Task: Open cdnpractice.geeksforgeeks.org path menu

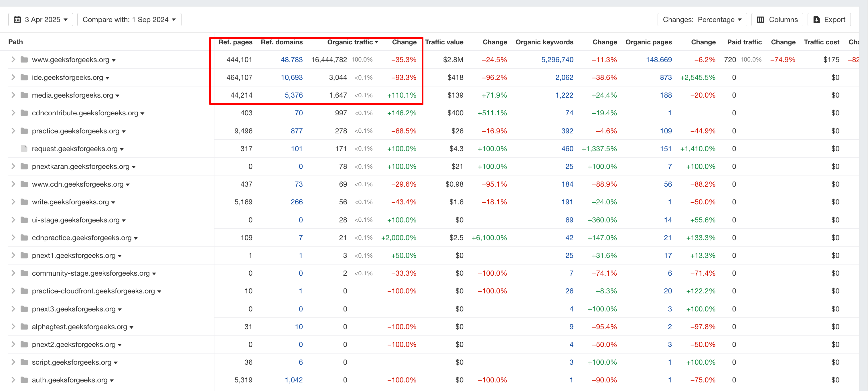Action: (136, 238)
